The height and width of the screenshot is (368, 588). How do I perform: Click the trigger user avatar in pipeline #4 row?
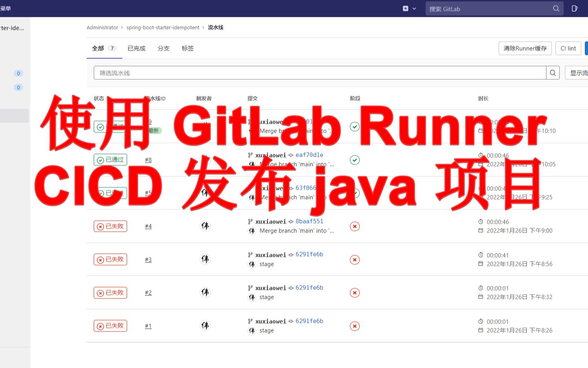coord(205,226)
